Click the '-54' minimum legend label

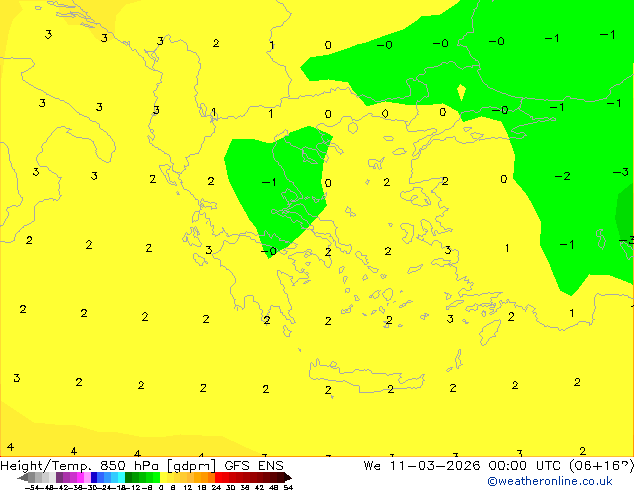tap(32, 487)
